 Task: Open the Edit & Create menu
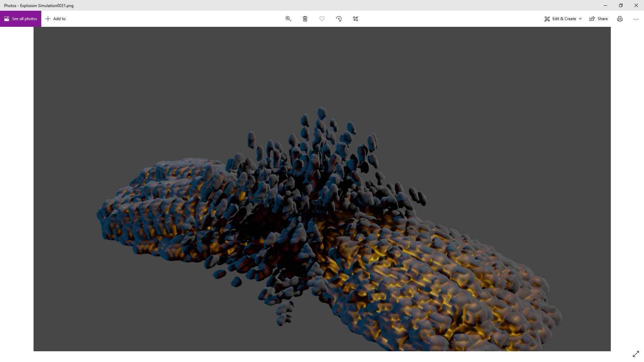tap(560, 19)
